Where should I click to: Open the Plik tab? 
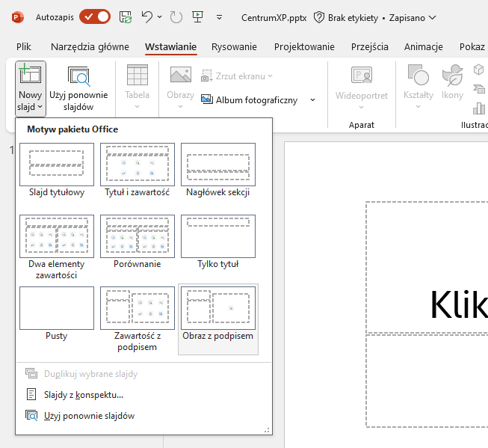(x=24, y=46)
